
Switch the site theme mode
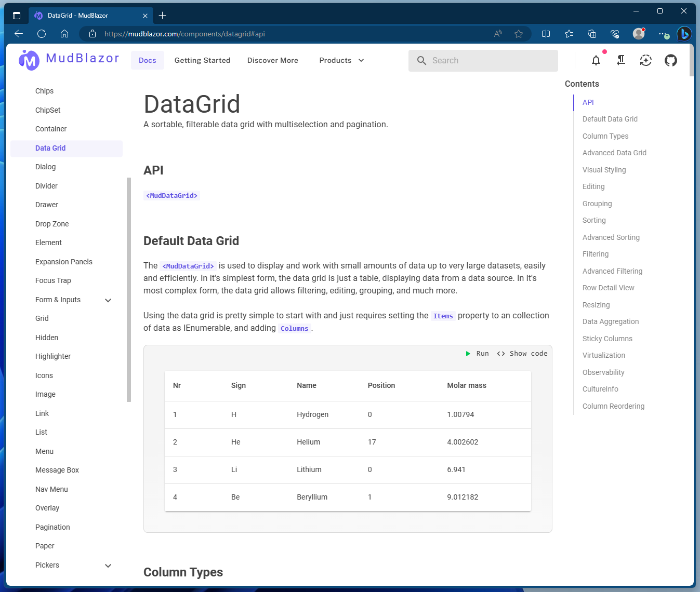[x=645, y=60]
